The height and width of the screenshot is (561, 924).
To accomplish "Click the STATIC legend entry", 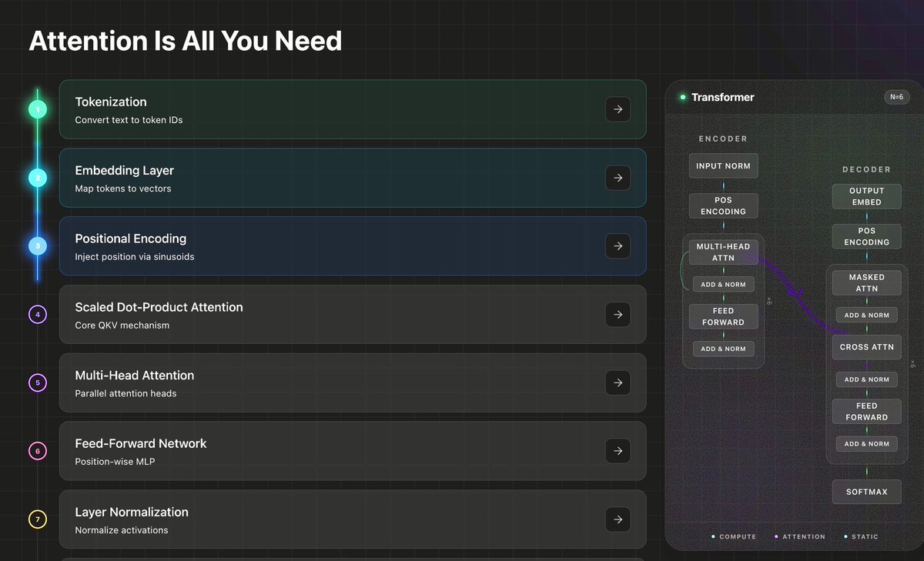I will 861,536.
